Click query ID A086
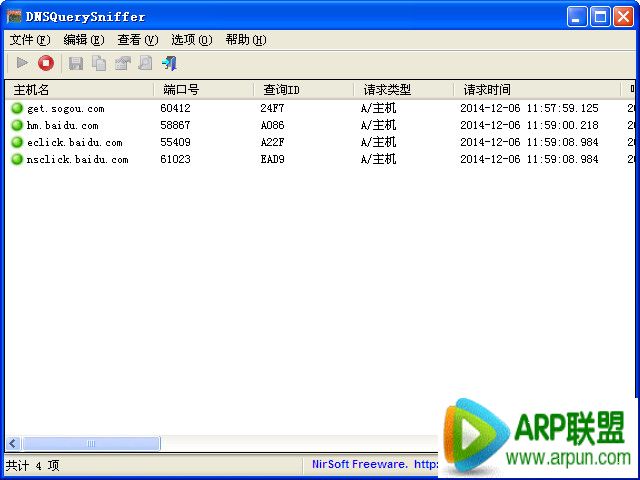Image resolution: width=640 pixels, height=480 pixels. coord(272,125)
